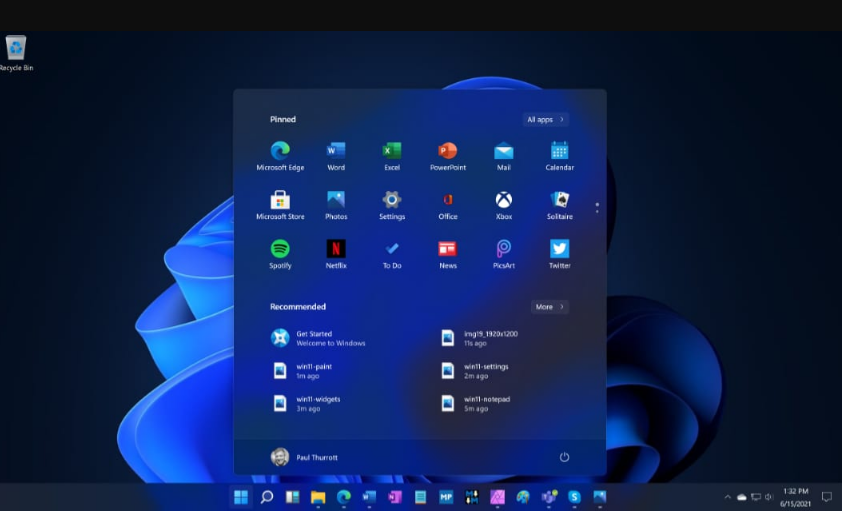Viewport: 842px width, 511px height.
Task: Open the MP app on the taskbar
Action: [446, 497]
